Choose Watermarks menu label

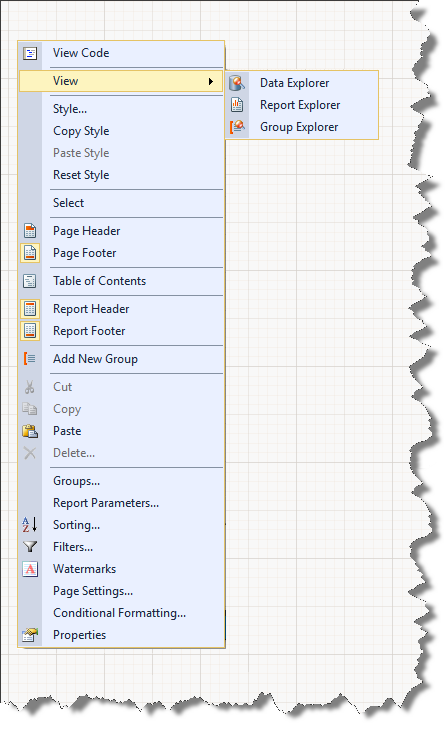tap(84, 569)
